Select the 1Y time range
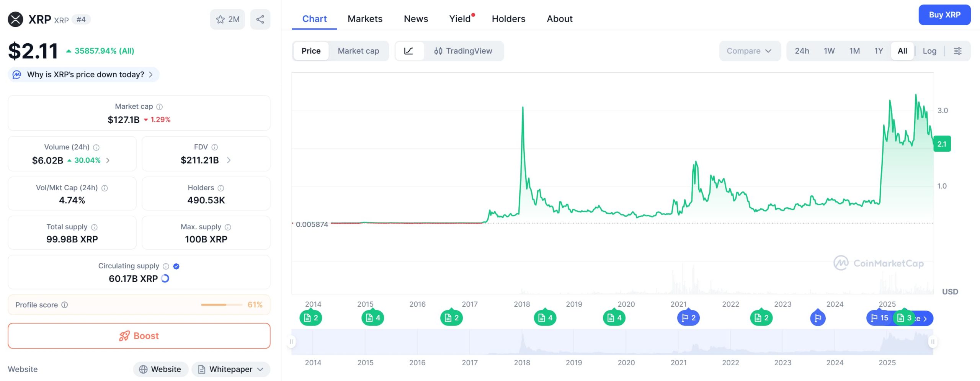Image resolution: width=980 pixels, height=381 pixels. tap(878, 51)
